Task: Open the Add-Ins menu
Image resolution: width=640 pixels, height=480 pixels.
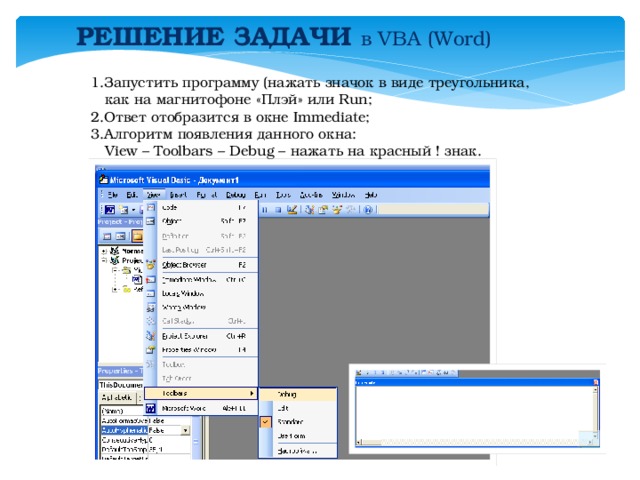Action: 311,195
